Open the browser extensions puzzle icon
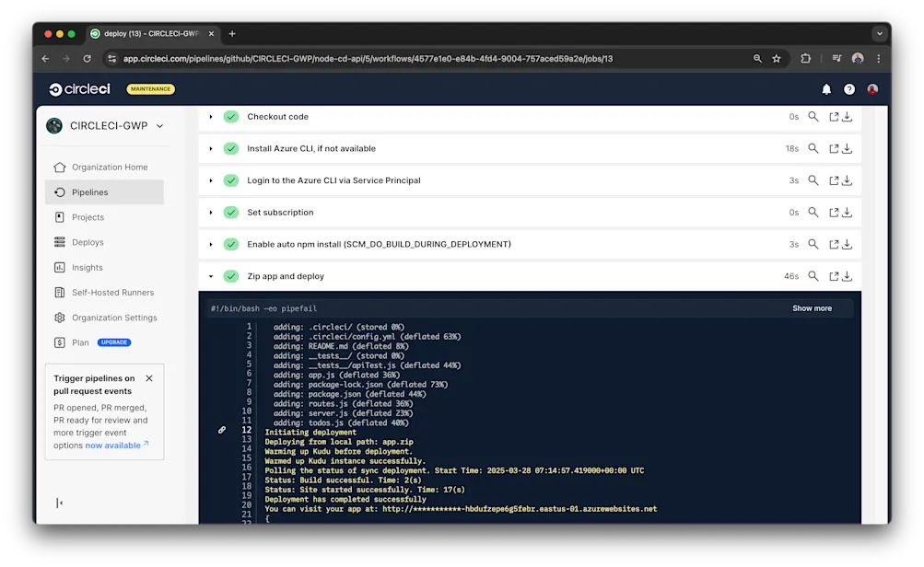Screen dimensions: 924x567 point(804,57)
